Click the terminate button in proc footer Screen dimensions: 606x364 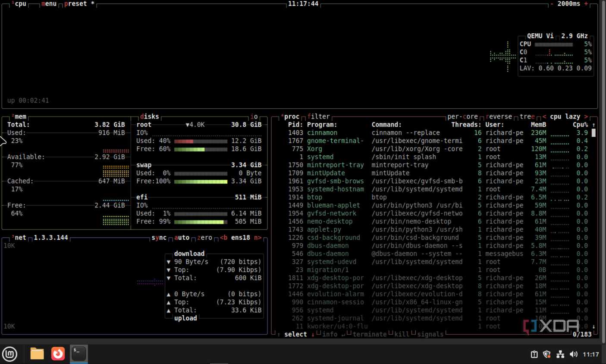(x=370, y=334)
